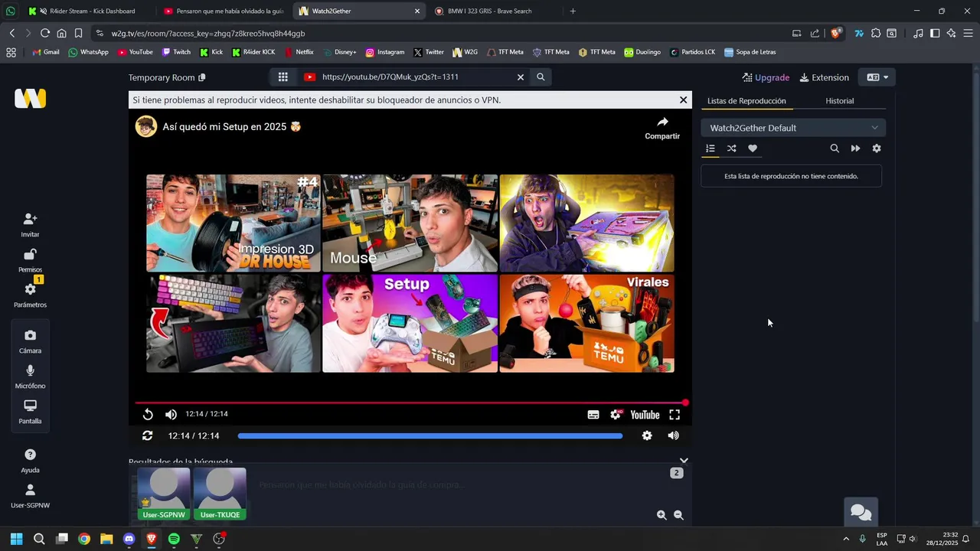Switch to Listas de Reproducción tab
Image resolution: width=980 pixels, height=551 pixels.
click(746, 101)
